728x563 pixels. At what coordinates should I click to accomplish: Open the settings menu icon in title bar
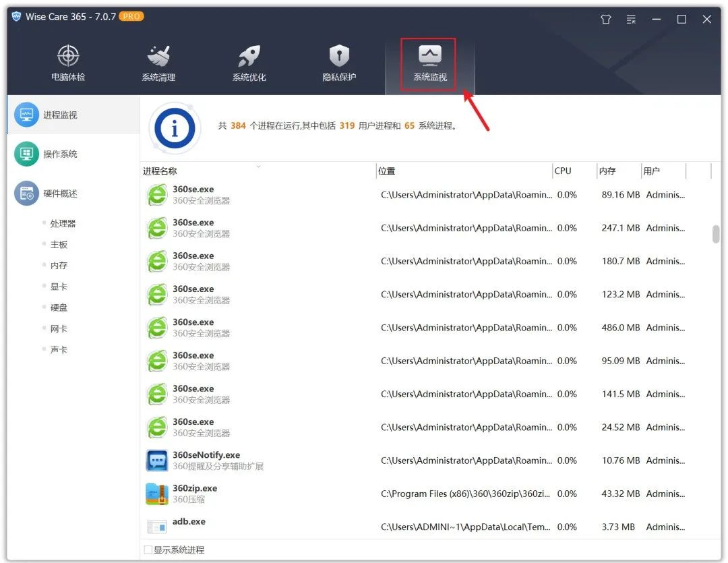(631, 19)
